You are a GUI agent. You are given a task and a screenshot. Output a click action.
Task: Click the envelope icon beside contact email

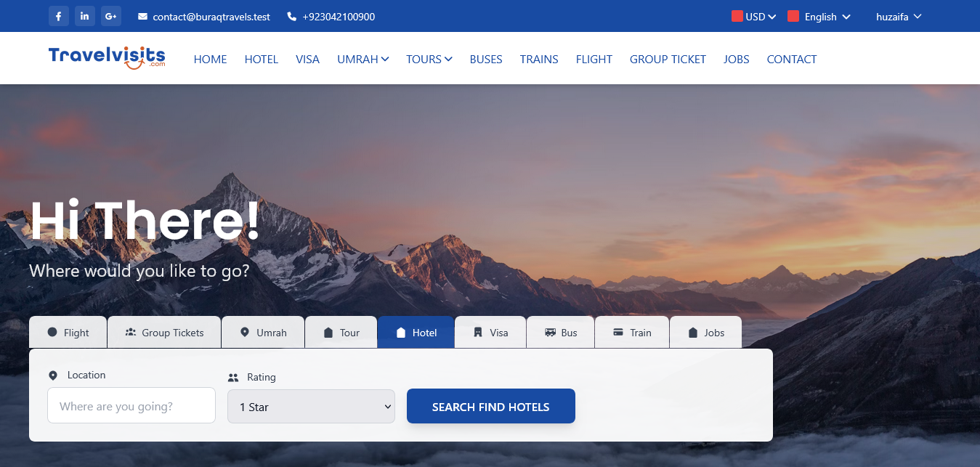[x=142, y=17]
